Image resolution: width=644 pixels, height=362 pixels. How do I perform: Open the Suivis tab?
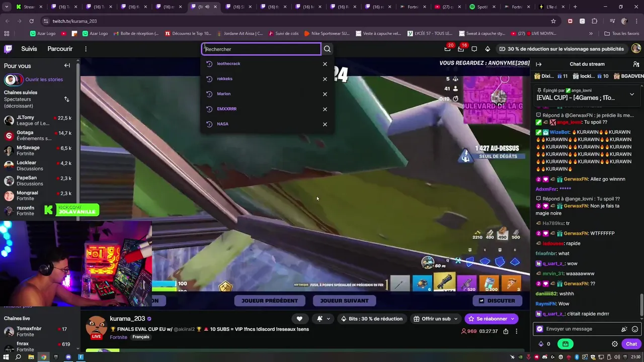tap(29, 49)
